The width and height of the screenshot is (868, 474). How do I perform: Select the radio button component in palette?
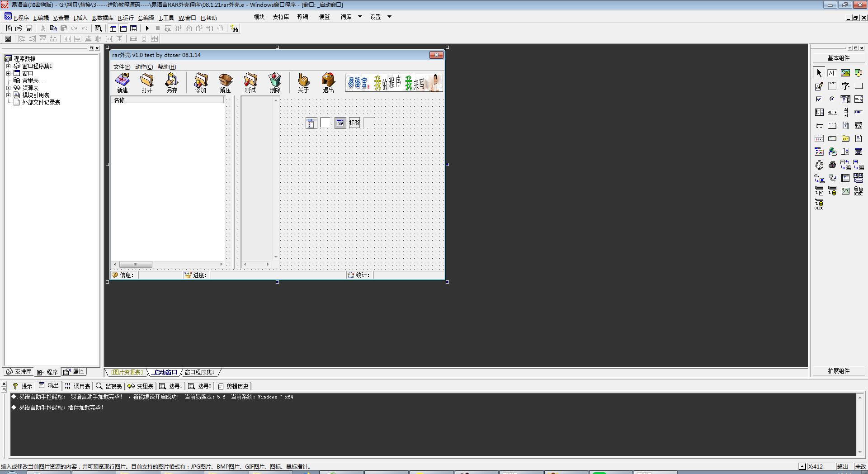coord(832,99)
